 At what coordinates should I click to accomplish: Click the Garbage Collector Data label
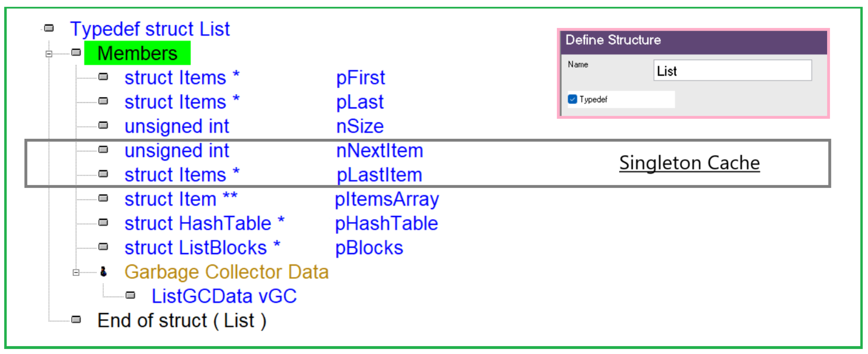(x=226, y=272)
